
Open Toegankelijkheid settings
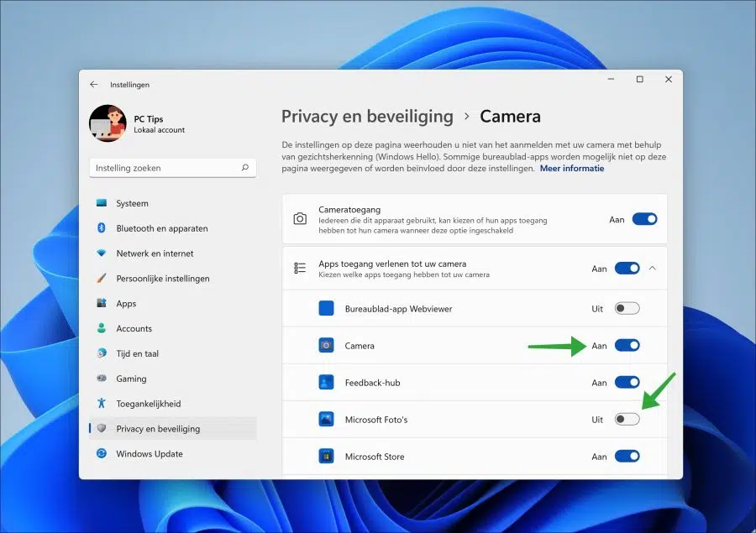click(x=172, y=404)
